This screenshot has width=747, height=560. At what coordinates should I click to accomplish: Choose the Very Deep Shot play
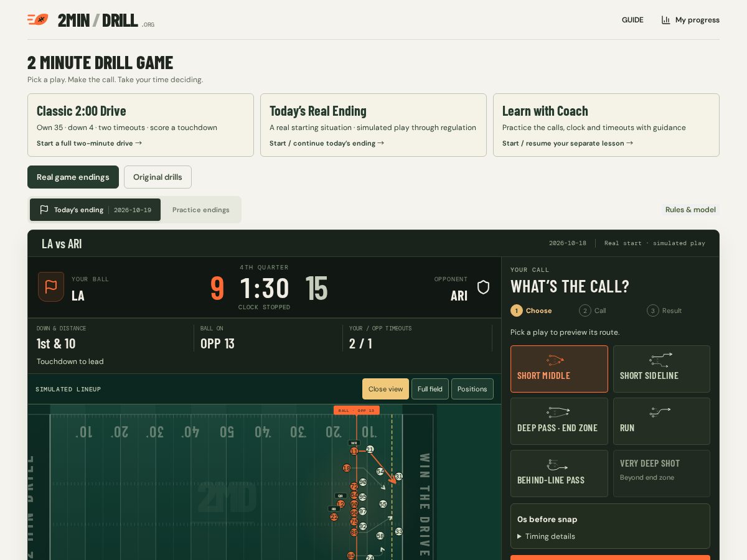coord(662,474)
